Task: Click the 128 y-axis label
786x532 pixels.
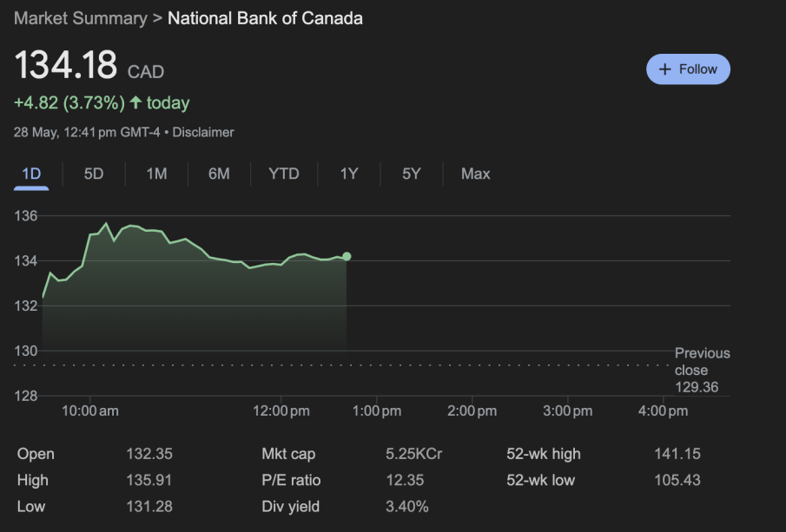Action: [25, 397]
